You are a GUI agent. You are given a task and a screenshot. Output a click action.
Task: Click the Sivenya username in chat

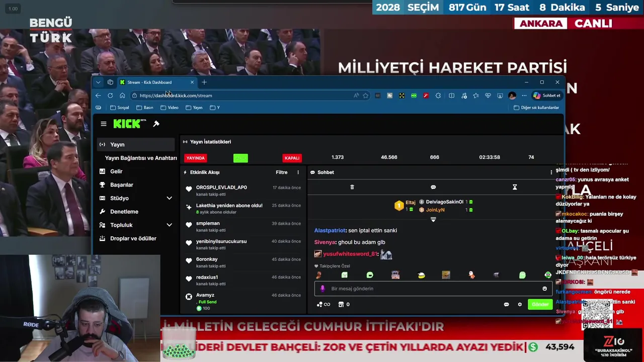pos(325,242)
